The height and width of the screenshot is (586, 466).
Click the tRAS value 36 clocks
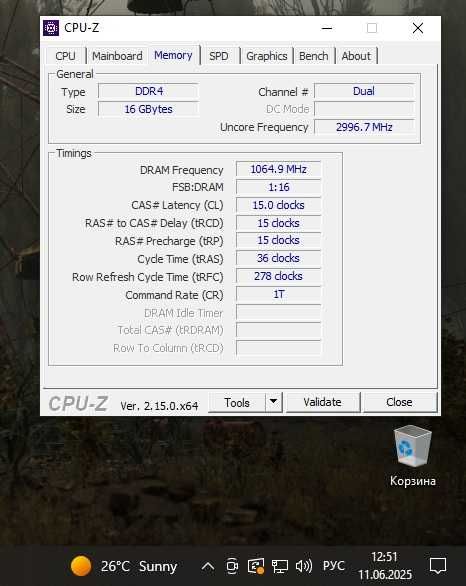pyautogui.click(x=278, y=258)
